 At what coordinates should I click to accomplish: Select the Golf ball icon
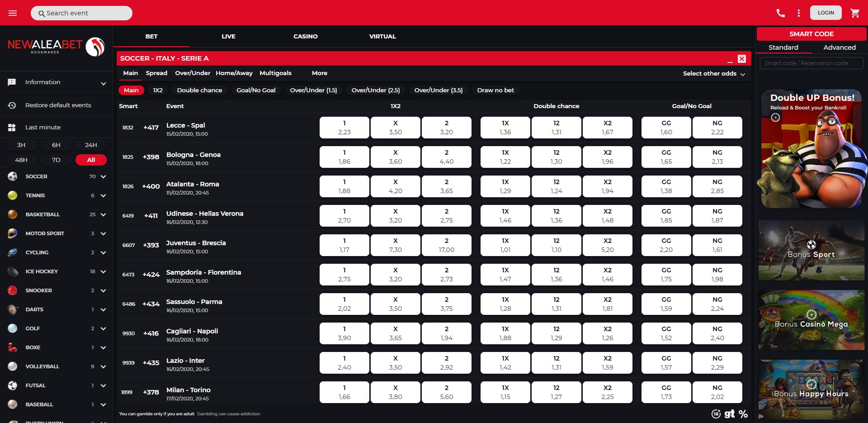pyautogui.click(x=13, y=328)
